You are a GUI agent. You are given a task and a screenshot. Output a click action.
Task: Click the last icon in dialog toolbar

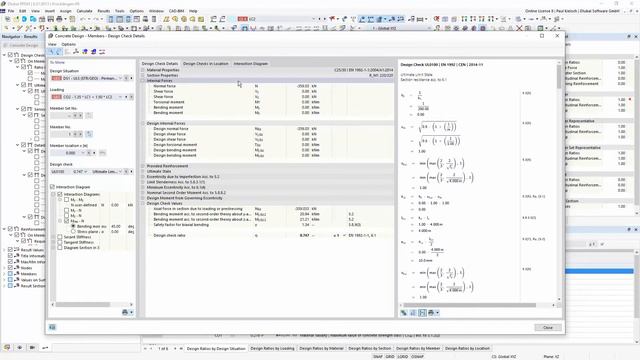(102, 52)
